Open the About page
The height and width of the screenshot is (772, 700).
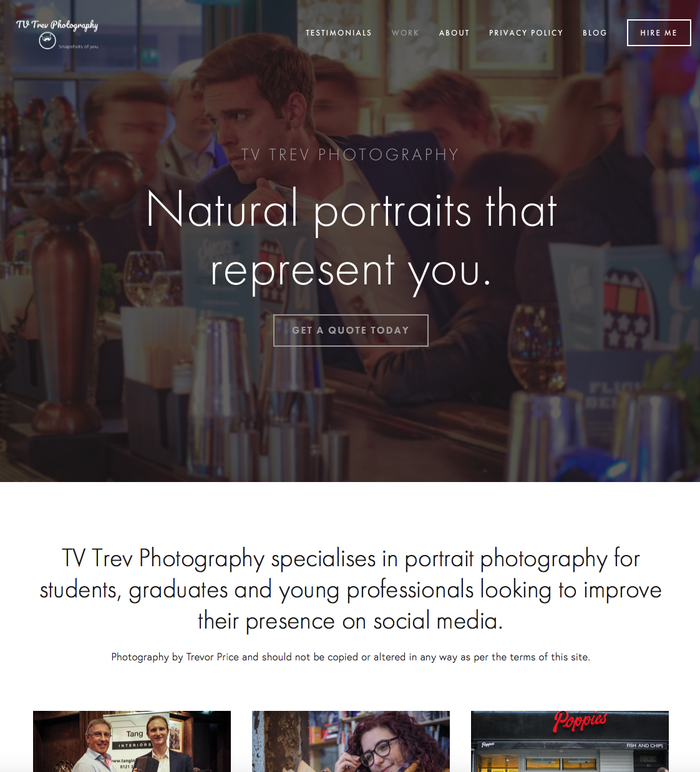[x=454, y=33]
